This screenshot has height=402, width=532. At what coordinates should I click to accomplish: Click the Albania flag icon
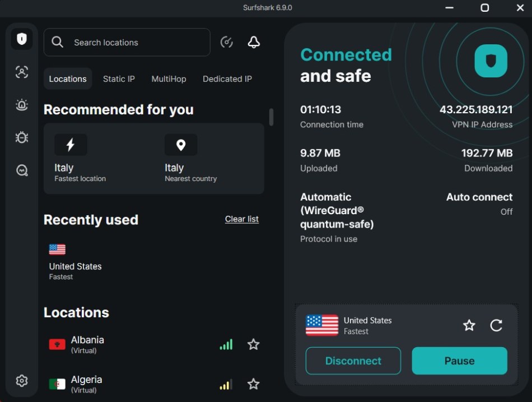57,345
